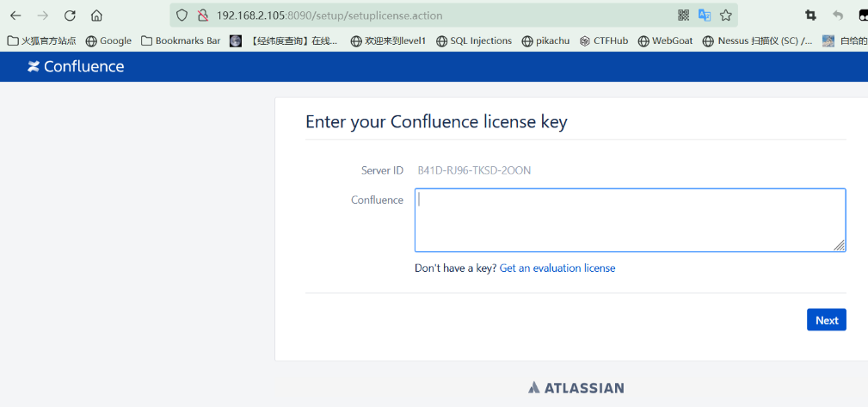Open the Google bookmark
Image resolution: width=868 pixels, height=407 pixels.
108,40
